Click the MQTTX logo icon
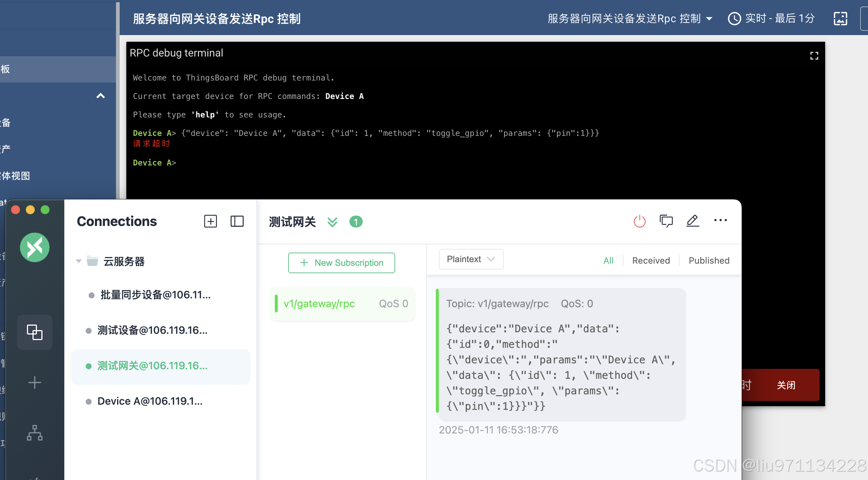 35,247
